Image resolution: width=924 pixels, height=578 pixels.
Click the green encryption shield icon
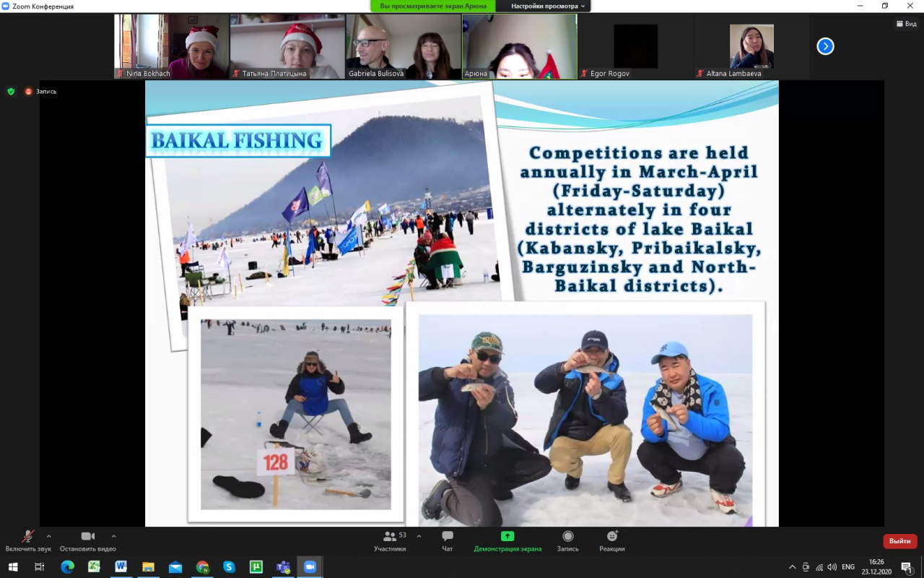11,92
